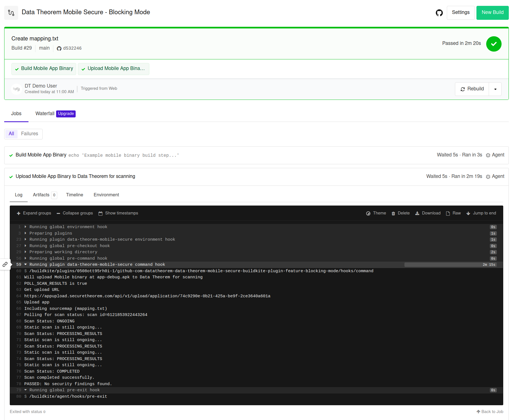Click the Theme icon in log toolbar

368,213
